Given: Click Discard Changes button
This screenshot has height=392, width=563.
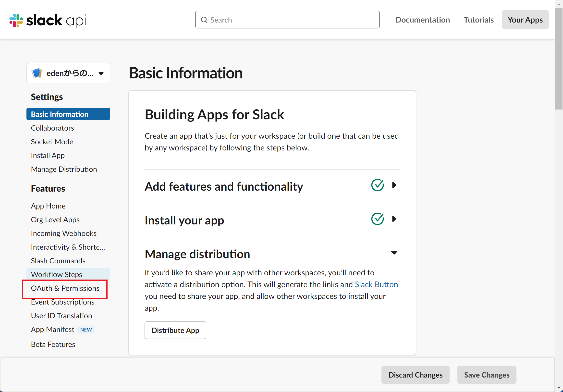Looking at the screenshot, I should click(x=415, y=375).
